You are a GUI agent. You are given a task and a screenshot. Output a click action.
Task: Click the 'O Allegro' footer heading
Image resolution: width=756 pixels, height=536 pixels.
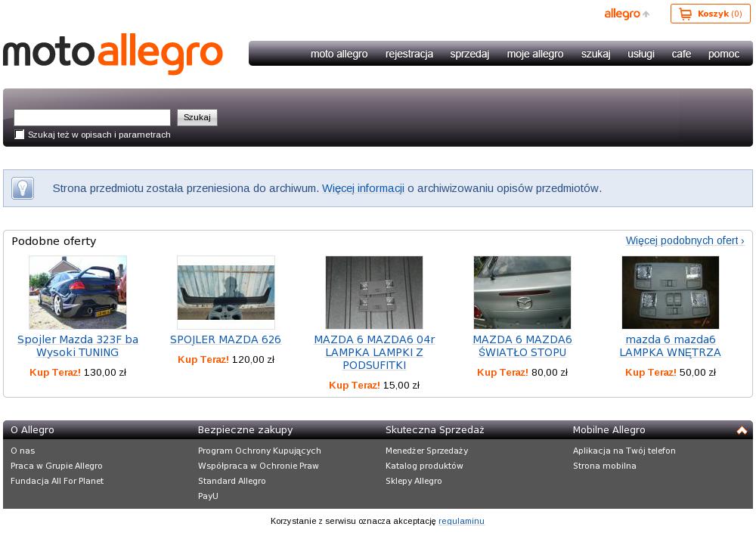tap(33, 430)
